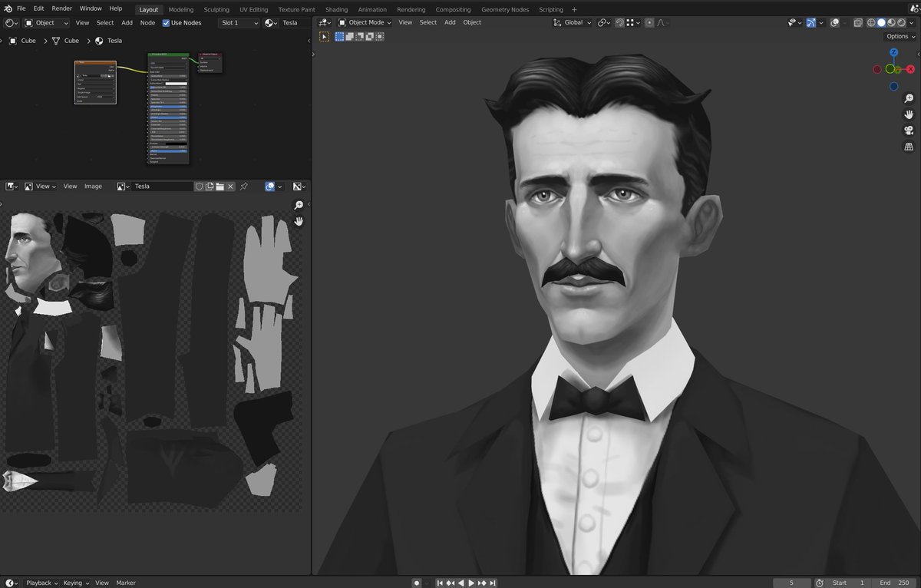
Task: Switch to solid viewport shading
Action: click(881, 22)
